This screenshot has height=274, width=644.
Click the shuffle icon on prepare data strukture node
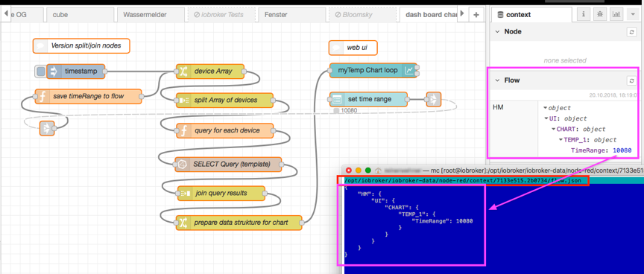point(183,223)
